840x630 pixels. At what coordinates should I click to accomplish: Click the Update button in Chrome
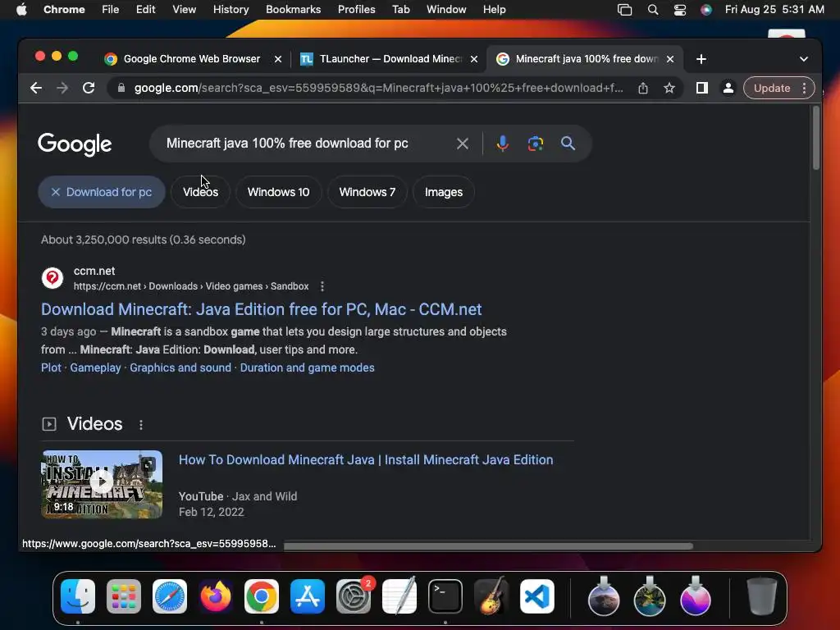pos(771,88)
